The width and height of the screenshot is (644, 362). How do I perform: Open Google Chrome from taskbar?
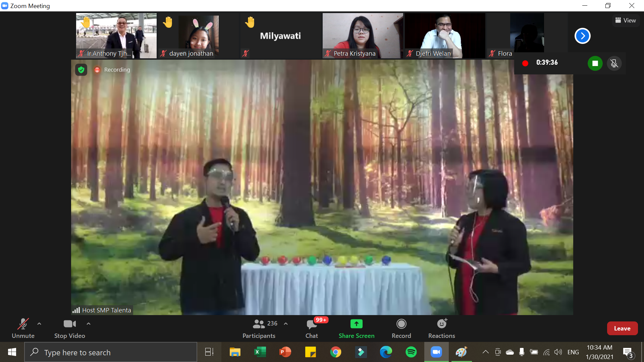[x=335, y=352]
